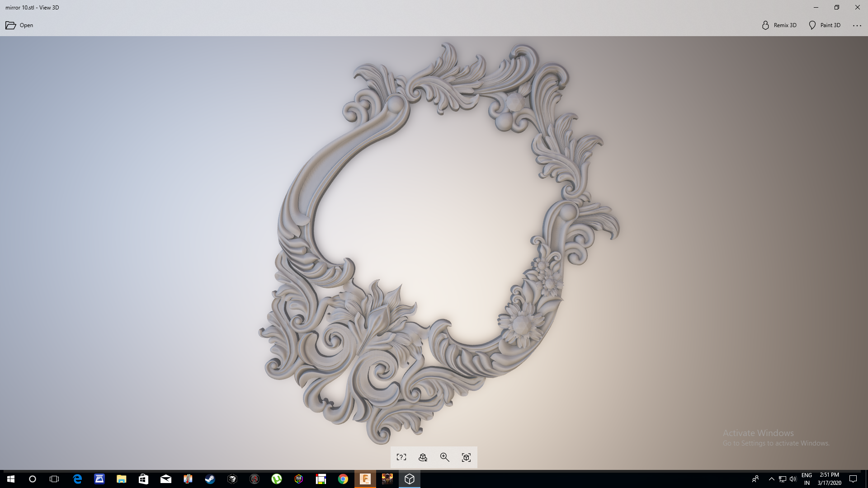The width and height of the screenshot is (868, 488).
Task: Open Task View on the taskbar
Action: point(54,479)
